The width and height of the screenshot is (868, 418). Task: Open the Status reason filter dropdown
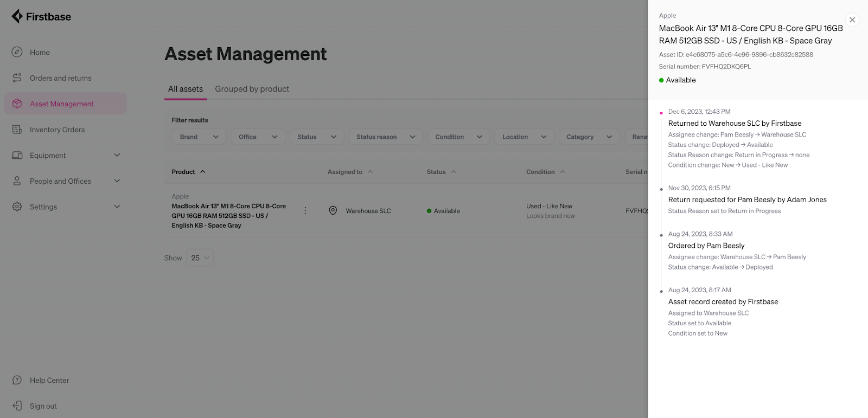[x=386, y=137]
